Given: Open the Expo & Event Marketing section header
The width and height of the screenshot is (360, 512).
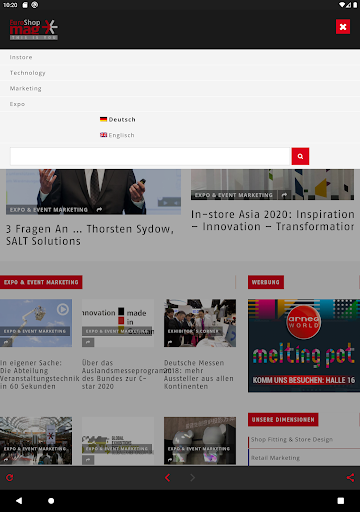Looking at the screenshot, I should pyautogui.click(x=41, y=282).
